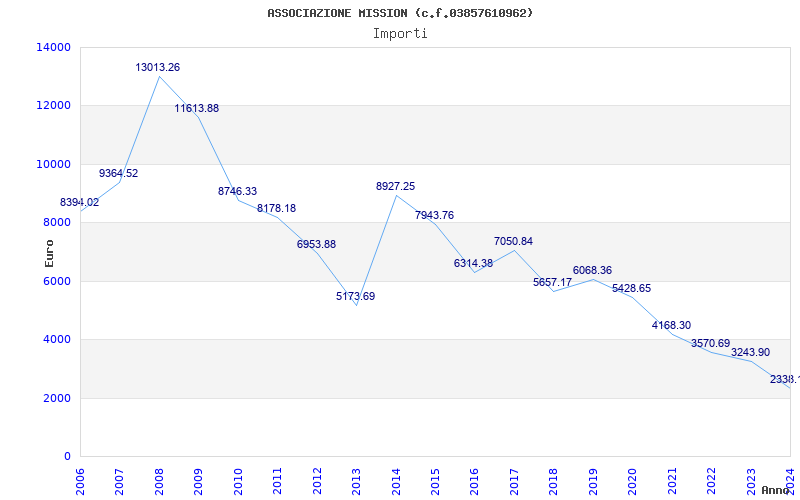Click y-axis tick 4000
Screen dimensions: 800x500
click(x=57, y=339)
